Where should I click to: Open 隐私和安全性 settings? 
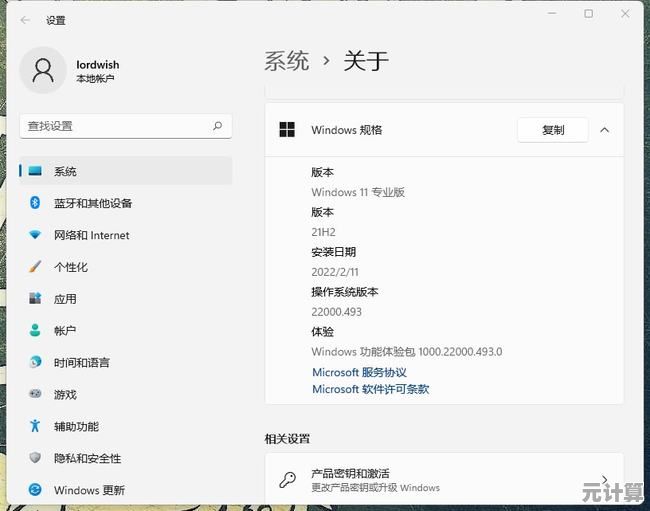[x=126, y=458]
